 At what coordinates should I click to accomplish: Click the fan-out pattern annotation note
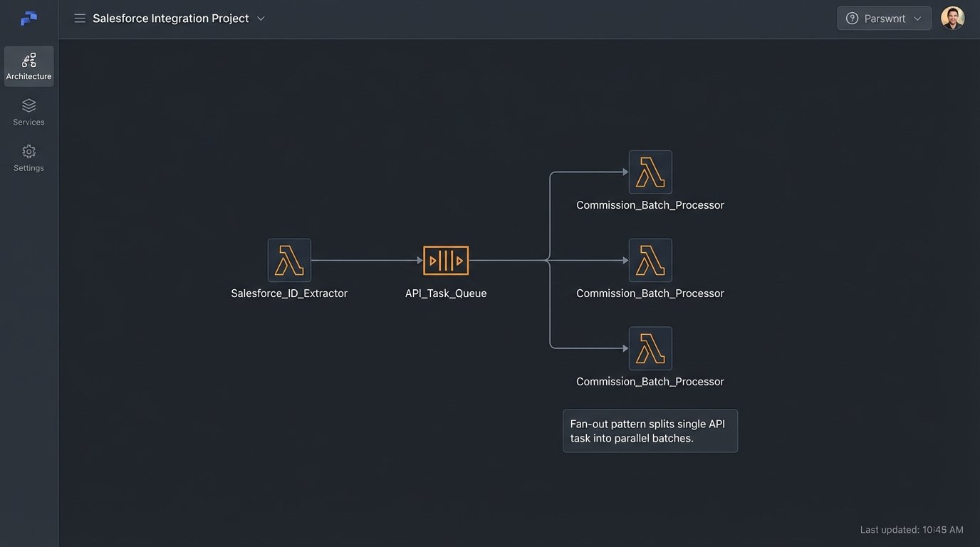coord(650,430)
